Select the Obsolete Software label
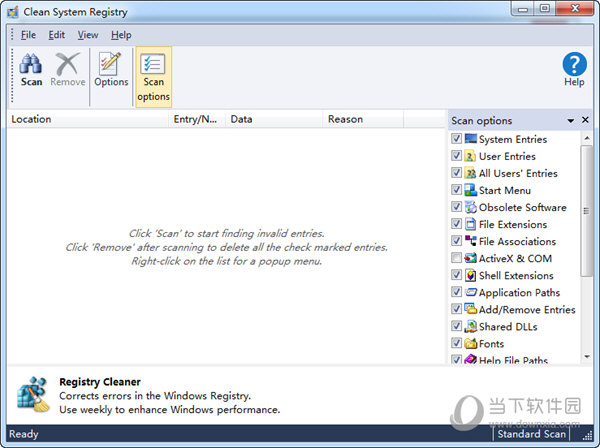 coord(522,207)
